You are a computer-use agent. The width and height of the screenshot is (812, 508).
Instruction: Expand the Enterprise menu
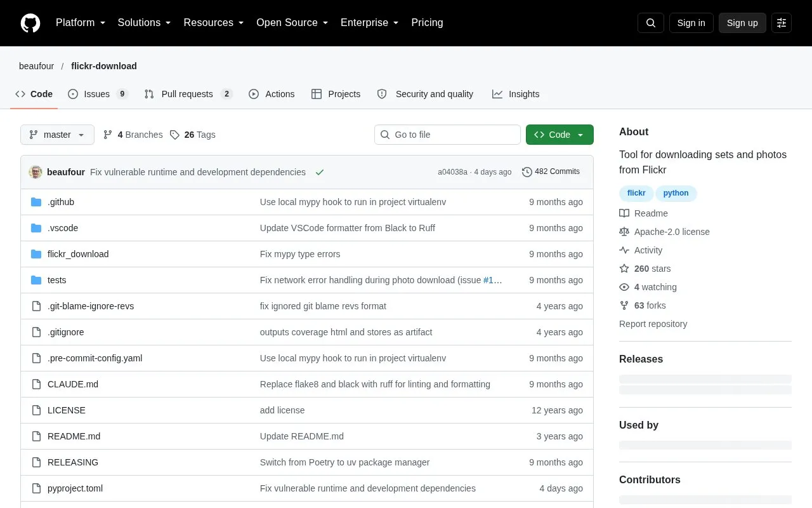tap(370, 23)
